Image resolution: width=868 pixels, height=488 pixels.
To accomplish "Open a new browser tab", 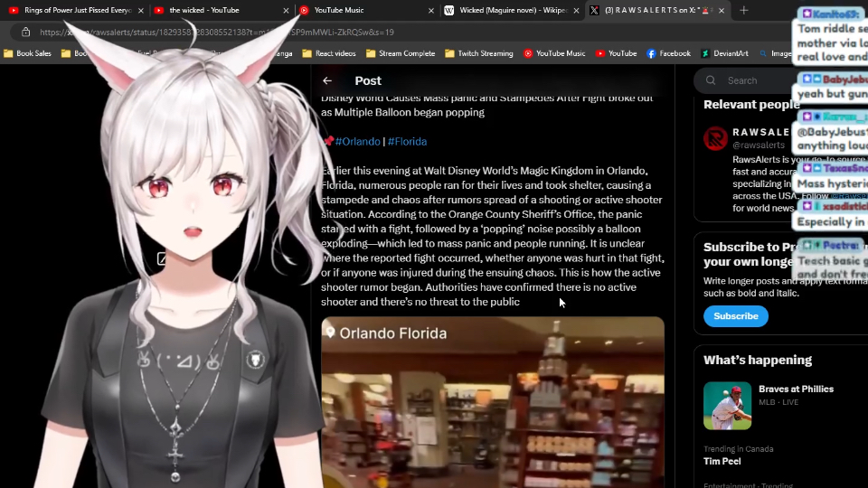I will tap(743, 11).
